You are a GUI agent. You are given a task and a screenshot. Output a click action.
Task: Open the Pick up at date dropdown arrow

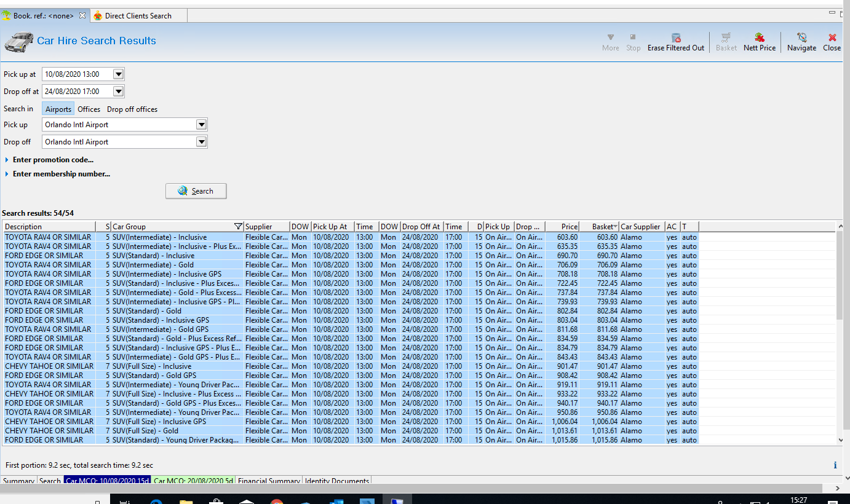click(119, 74)
